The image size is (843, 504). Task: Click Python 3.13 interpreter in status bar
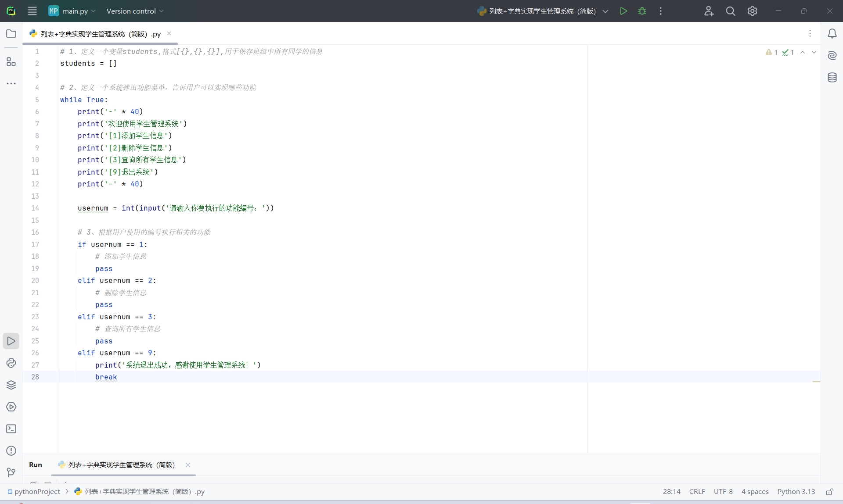796,491
